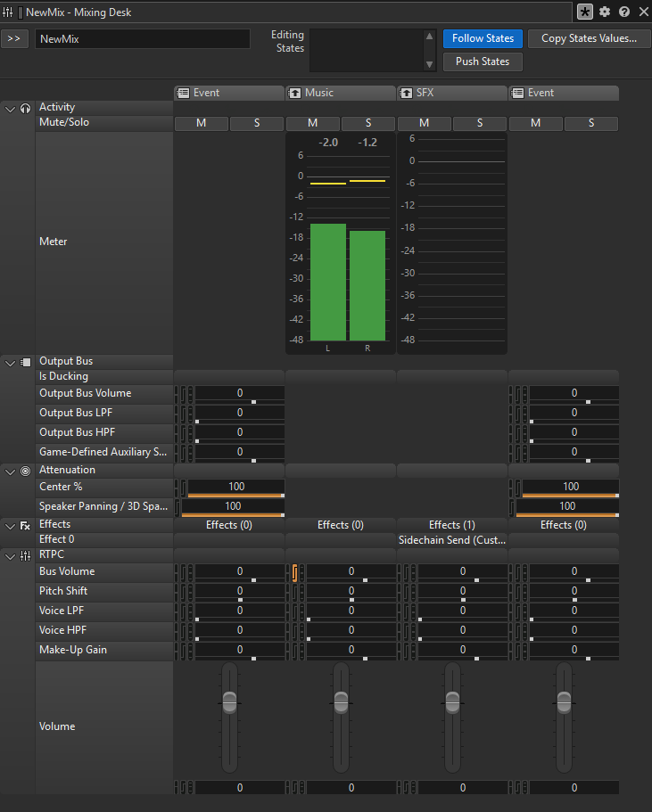Click the Activity headphone icon
This screenshot has height=812, width=652.
coord(25,108)
